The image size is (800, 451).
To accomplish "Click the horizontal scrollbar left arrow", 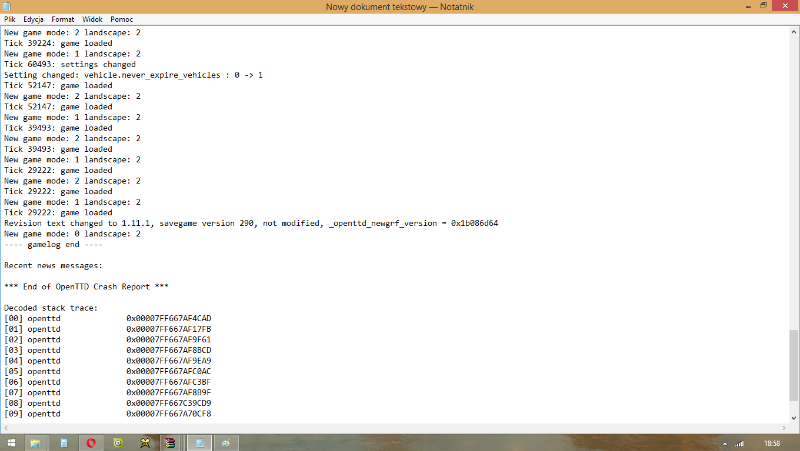I will point(6,428).
